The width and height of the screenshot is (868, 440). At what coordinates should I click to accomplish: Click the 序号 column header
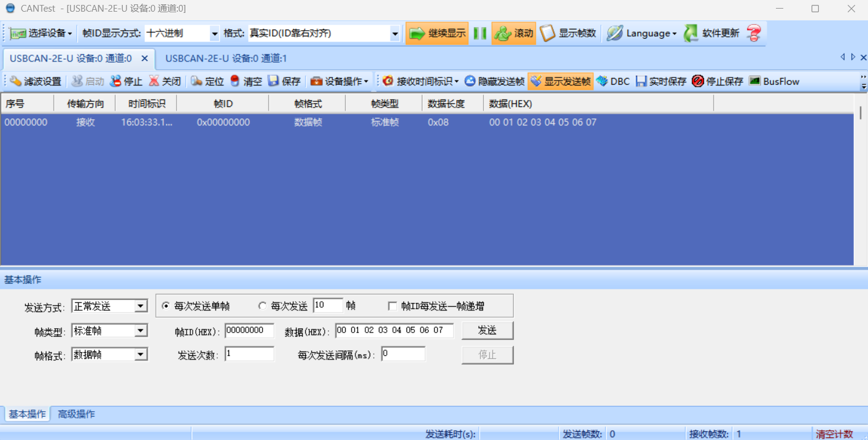coord(27,103)
